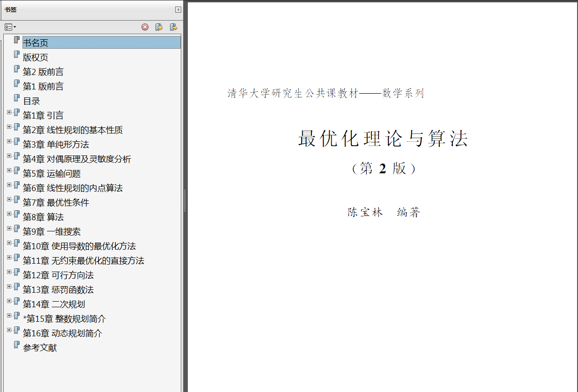Click the bookmark icon beside 第12章 可行方向法

[17, 273]
